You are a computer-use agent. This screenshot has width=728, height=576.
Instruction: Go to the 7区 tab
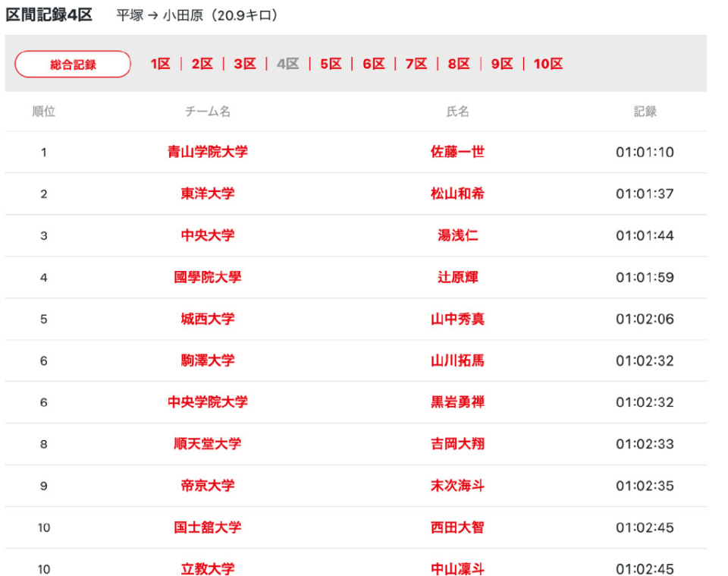tap(416, 64)
